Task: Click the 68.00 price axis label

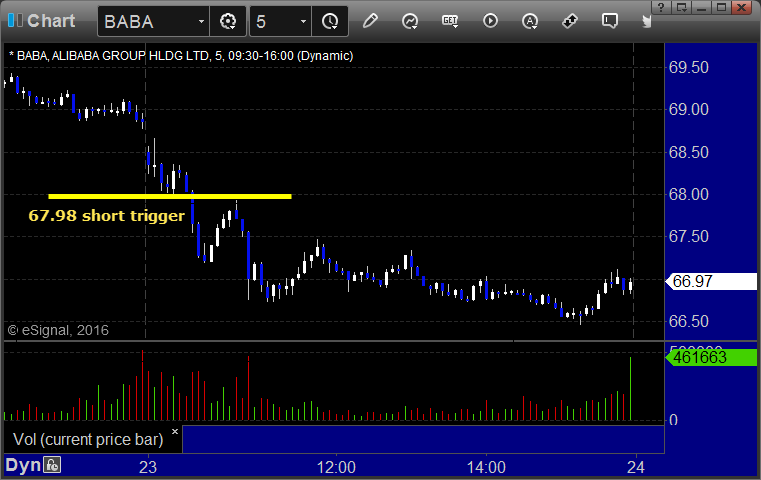Action: (688, 195)
